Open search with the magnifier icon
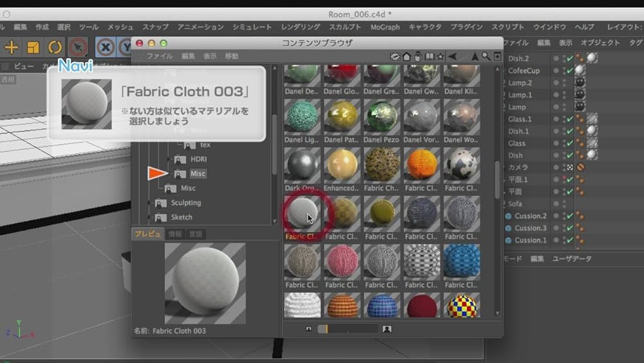The image size is (644, 363). pos(486,57)
